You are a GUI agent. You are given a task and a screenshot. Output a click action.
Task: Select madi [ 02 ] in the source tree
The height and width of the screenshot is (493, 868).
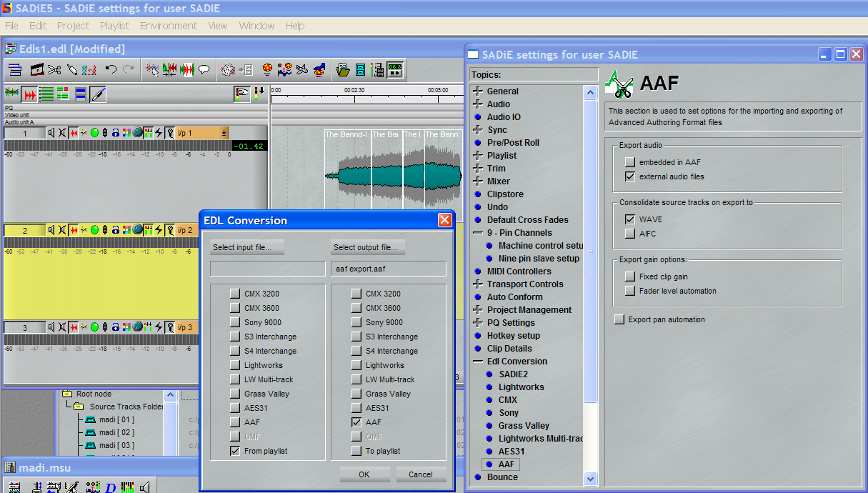tap(116, 432)
